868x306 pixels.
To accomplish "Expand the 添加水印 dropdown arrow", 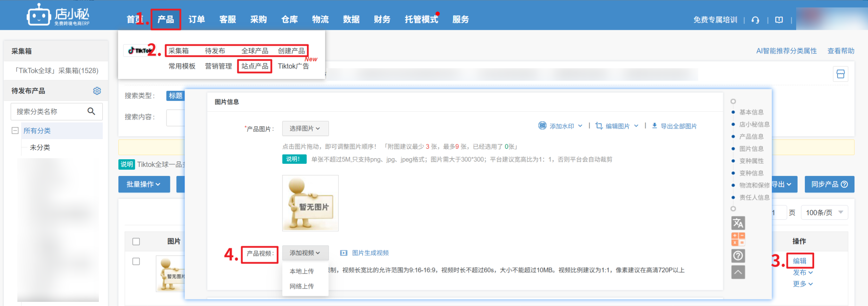I will 580,126.
